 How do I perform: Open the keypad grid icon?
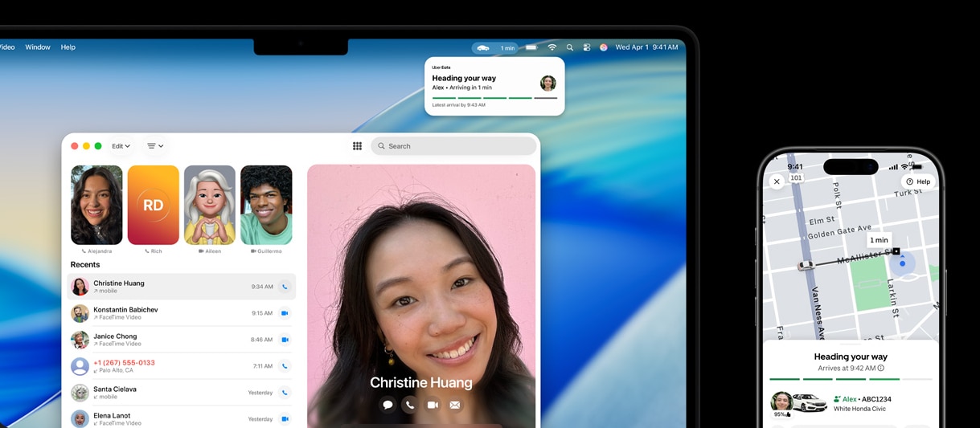click(x=357, y=146)
